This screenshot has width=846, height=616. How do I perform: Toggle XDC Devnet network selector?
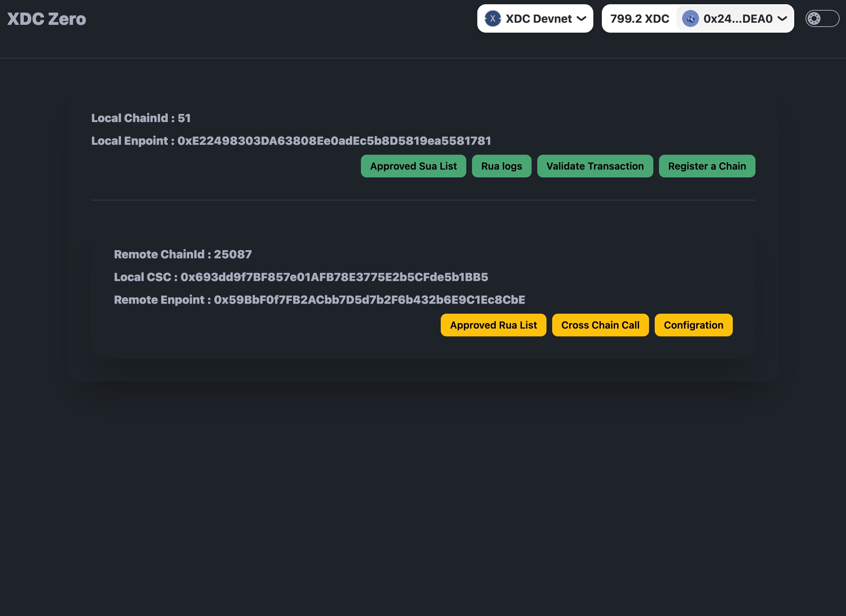535,18
